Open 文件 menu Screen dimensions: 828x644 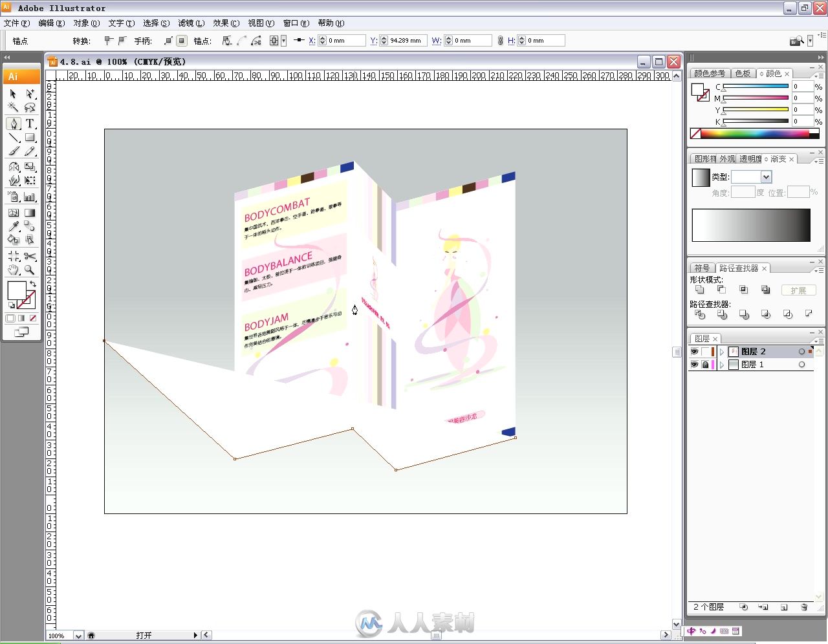16,23
